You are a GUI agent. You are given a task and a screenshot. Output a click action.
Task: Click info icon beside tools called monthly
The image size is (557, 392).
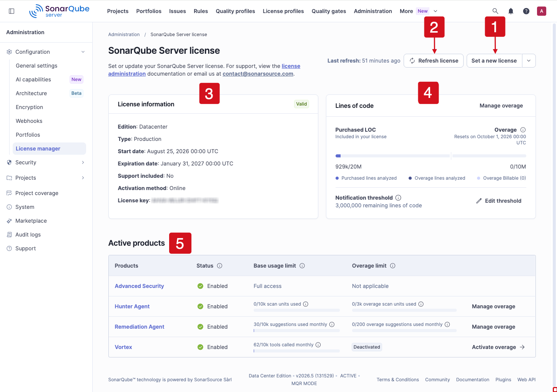(x=318, y=345)
